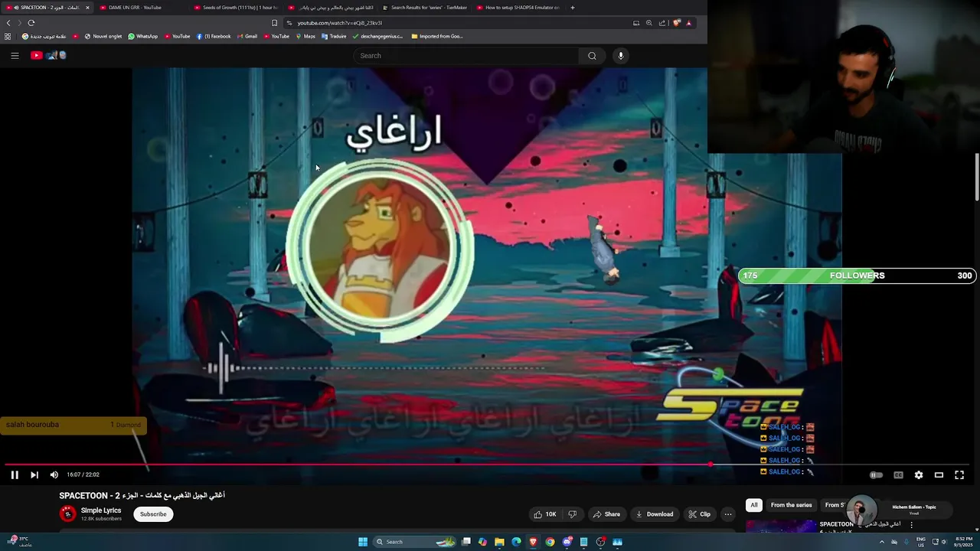Open the ENG US language indicator

tap(920, 542)
